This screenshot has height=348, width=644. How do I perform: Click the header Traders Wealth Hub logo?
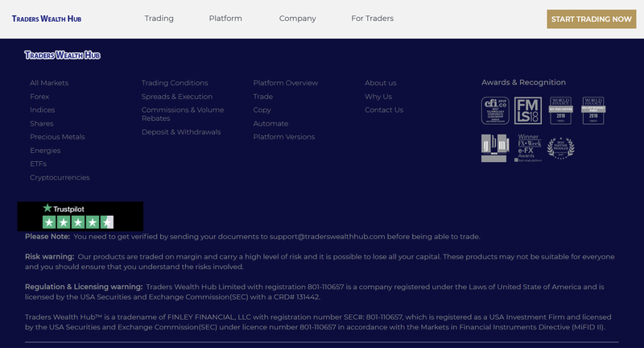(47, 19)
